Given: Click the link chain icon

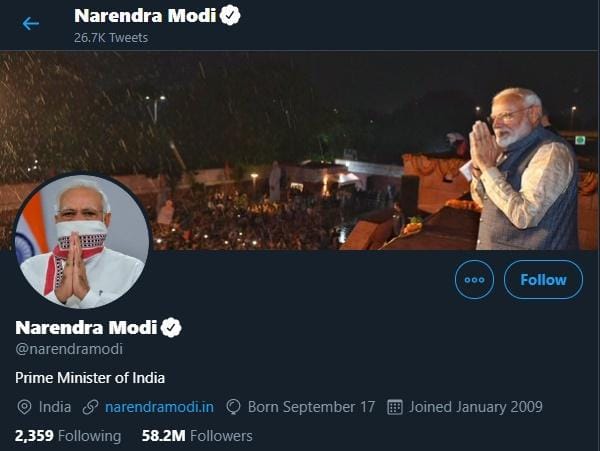Looking at the screenshot, I should 90,407.
